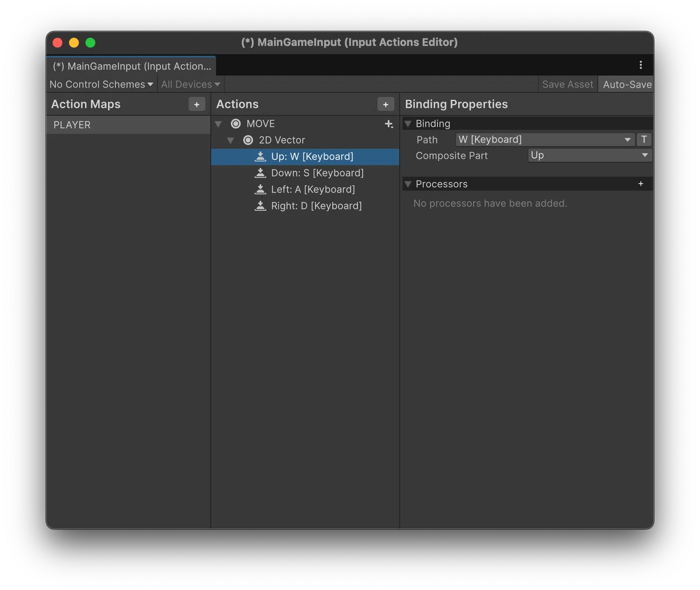Toggle Auto-Save option
The height and width of the screenshot is (590, 700).
[627, 84]
